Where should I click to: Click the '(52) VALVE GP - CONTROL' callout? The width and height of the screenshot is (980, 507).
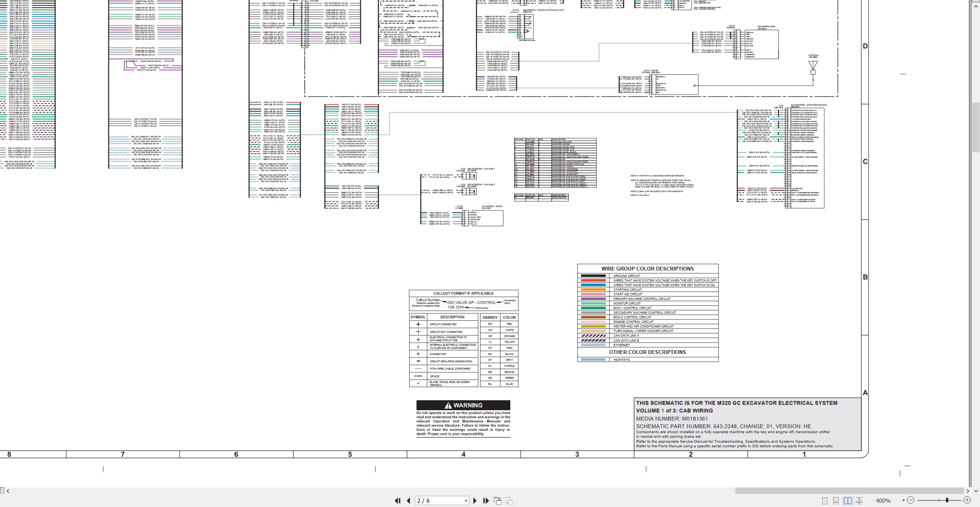pos(472,302)
